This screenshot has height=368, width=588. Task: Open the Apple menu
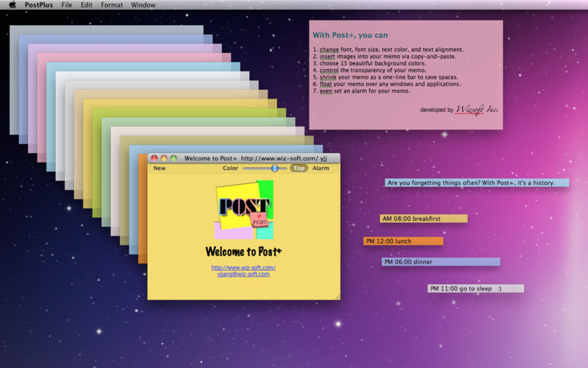[12, 5]
